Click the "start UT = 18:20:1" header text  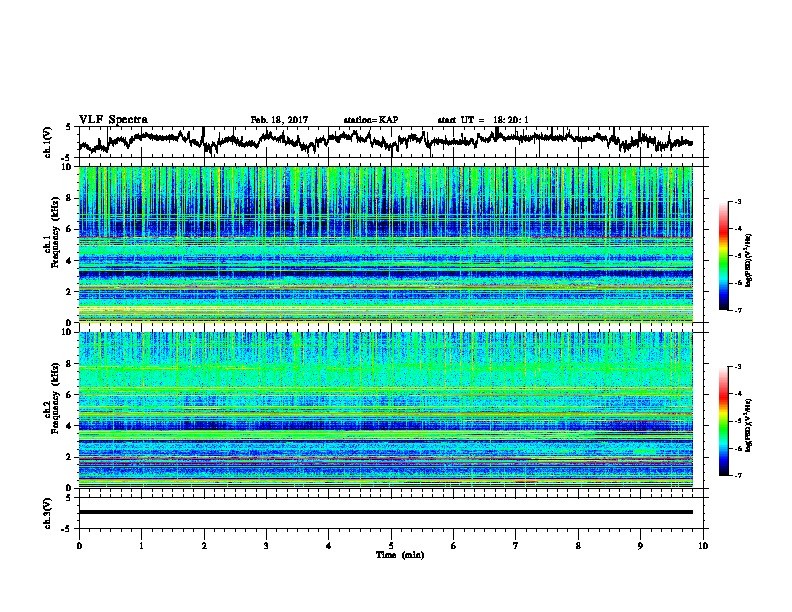(x=483, y=120)
